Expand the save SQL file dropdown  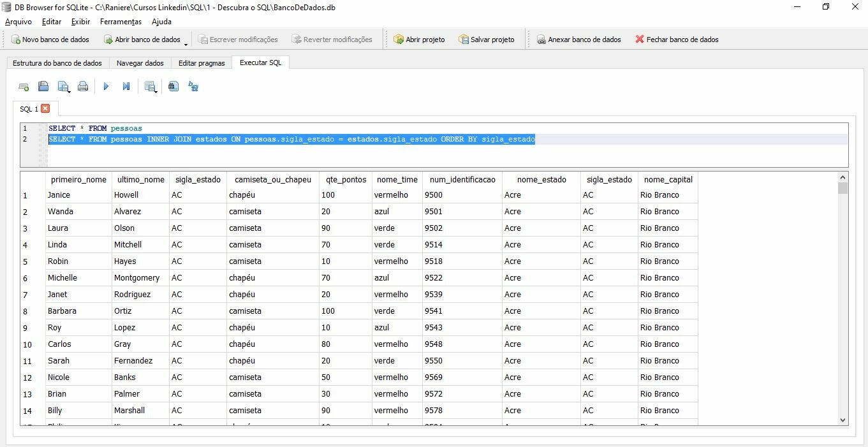click(x=68, y=91)
